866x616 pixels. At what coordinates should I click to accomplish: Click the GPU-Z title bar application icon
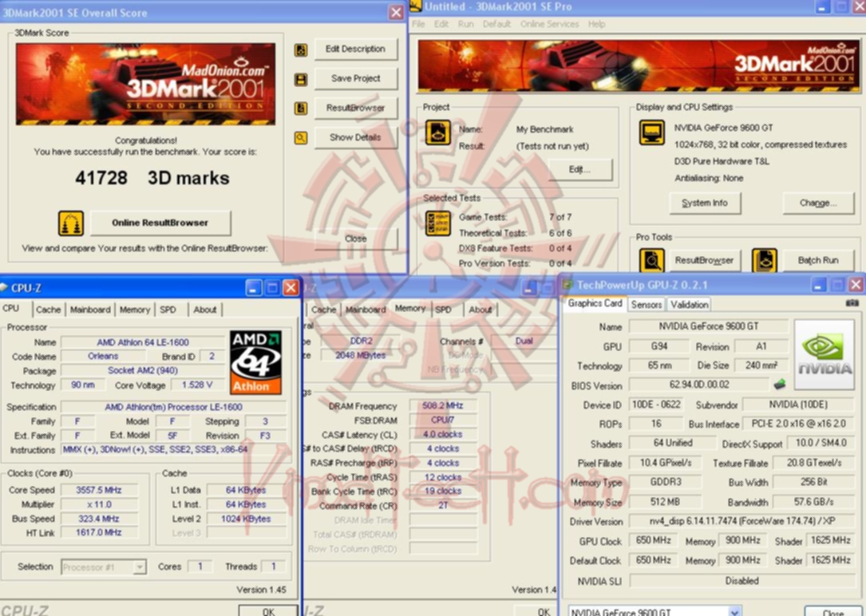coord(567,285)
